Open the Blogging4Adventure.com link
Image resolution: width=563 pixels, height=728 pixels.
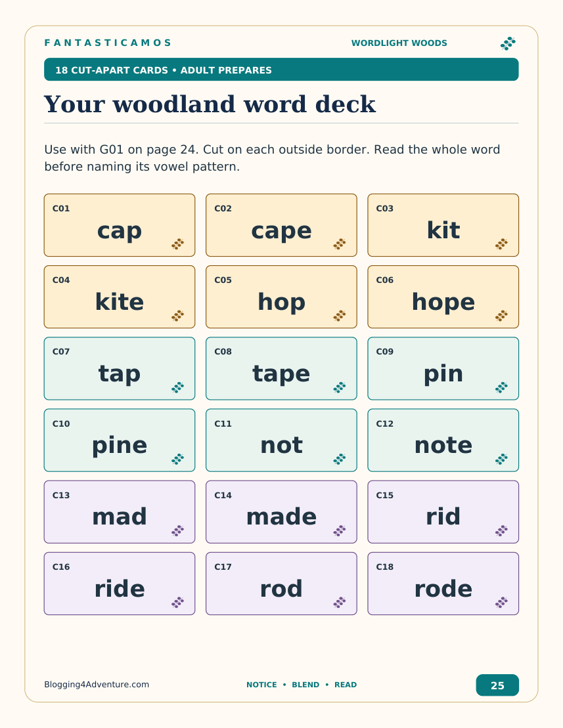(x=97, y=685)
